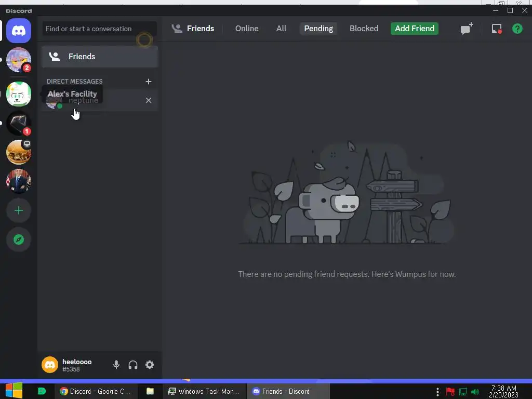Open Discord - Google Chrome taskbar item
The height and width of the screenshot is (399, 532).
[96, 391]
